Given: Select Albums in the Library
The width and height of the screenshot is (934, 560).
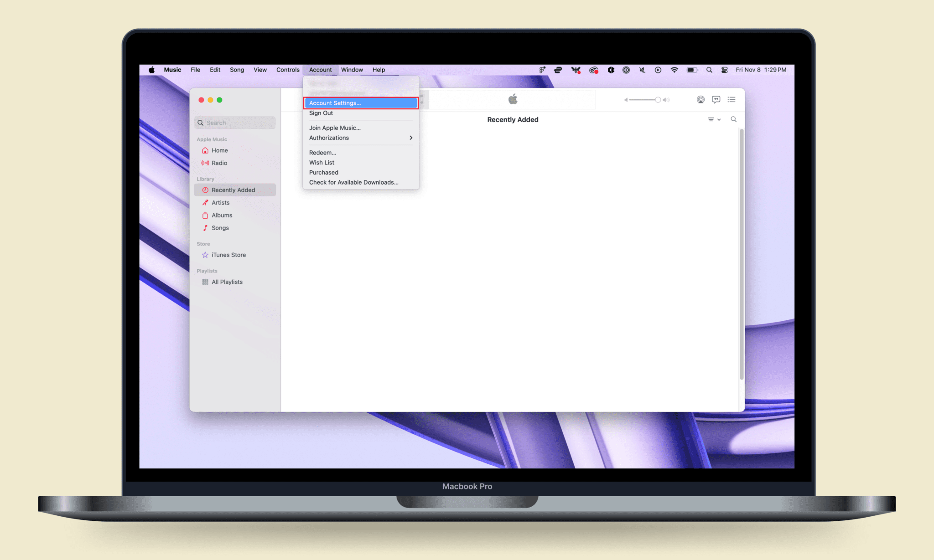Looking at the screenshot, I should click(x=222, y=215).
